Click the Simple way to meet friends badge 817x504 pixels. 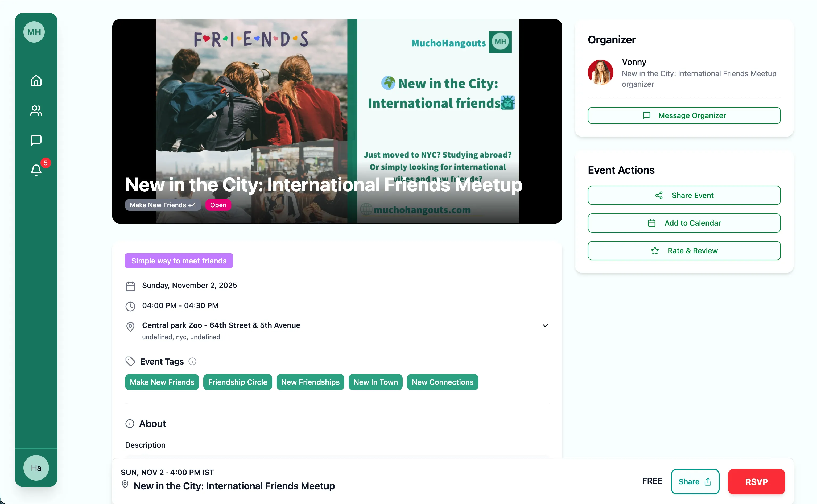[179, 261]
